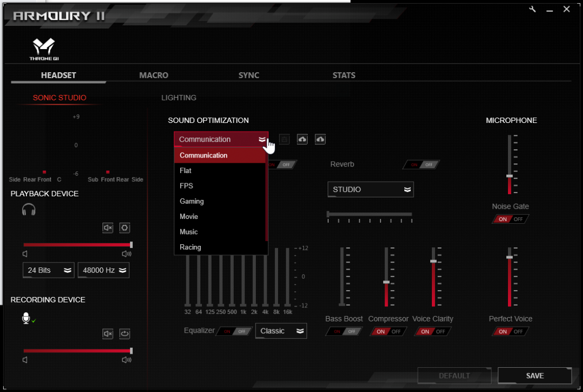Click the loopback icon under Recording Device
This screenshot has height=392, width=583.
(125, 334)
